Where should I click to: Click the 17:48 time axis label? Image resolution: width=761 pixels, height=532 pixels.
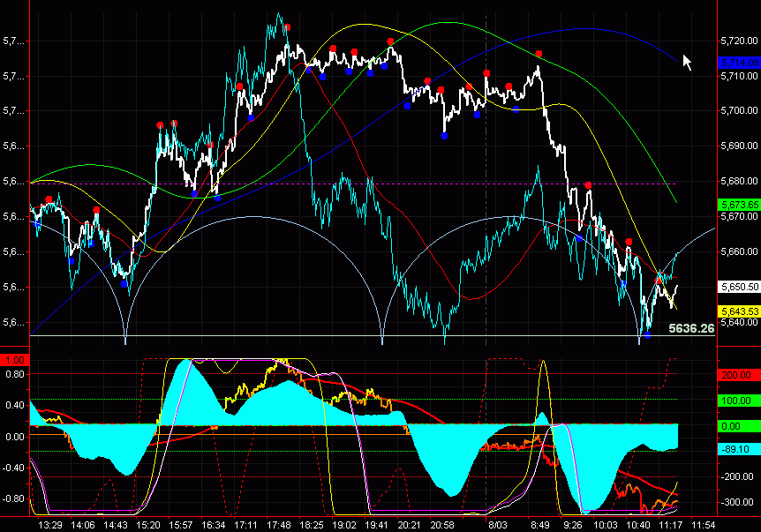point(279,525)
